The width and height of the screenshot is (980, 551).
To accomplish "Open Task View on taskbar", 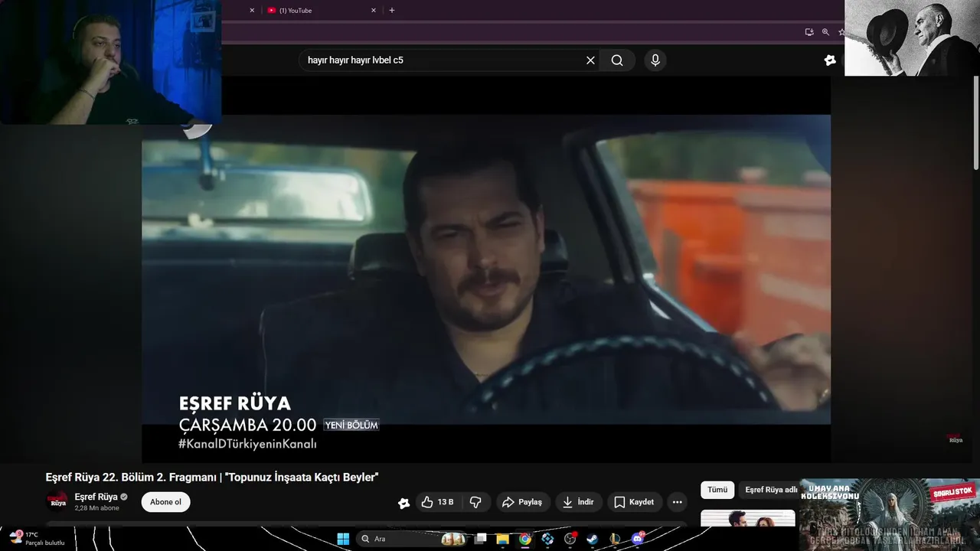I will [480, 539].
